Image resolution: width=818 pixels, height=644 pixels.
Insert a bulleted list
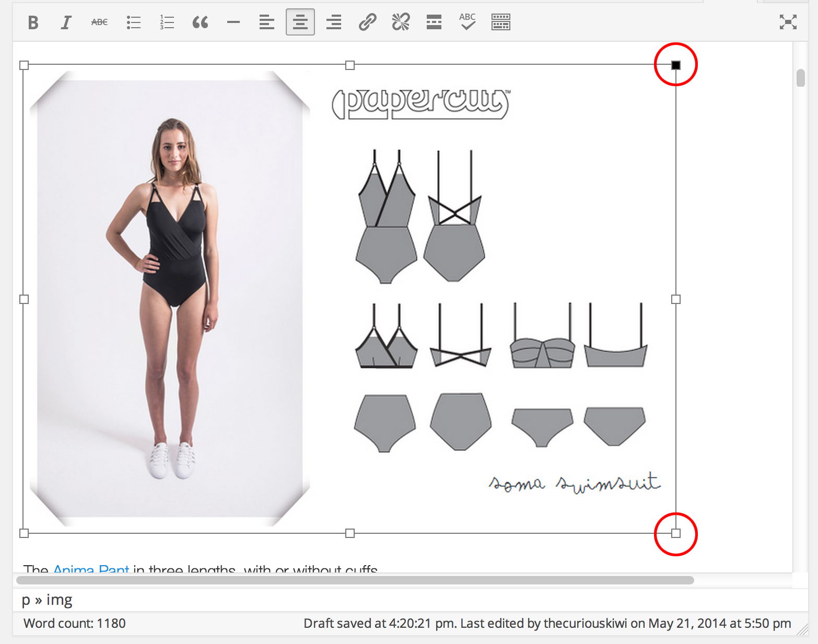click(133, 22)
